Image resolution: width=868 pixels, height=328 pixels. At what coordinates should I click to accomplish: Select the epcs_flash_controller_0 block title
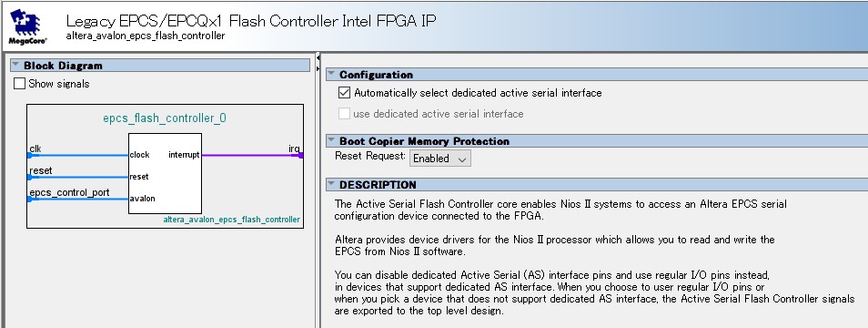pos(165,118)
